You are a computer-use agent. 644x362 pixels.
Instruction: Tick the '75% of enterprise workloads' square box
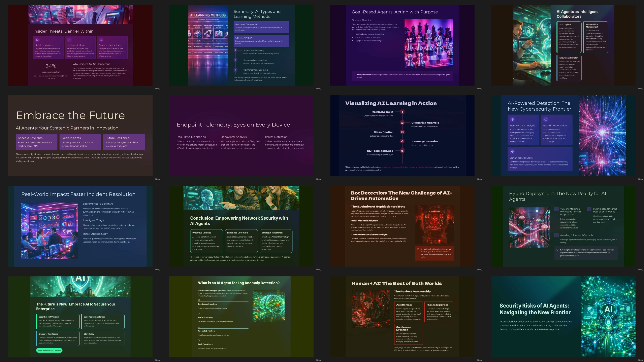click(556, 209)
